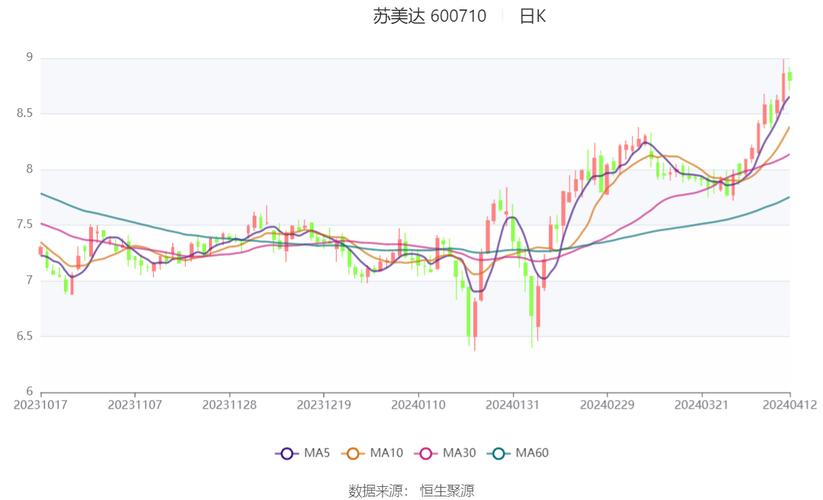Toggle the MA30 series text label
Viewport: 823px width, 500px height.
pos(459,453)
